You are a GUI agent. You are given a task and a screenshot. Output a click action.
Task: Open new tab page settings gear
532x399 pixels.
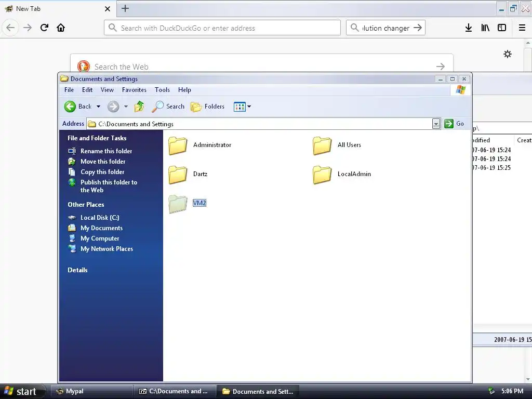coord(508,54)
